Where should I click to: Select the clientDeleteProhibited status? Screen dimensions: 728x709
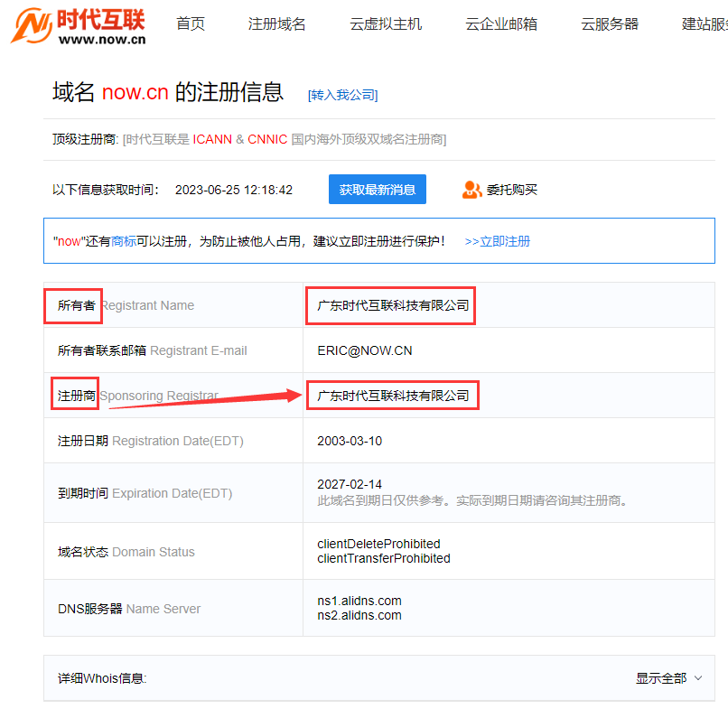click(378, 544)
